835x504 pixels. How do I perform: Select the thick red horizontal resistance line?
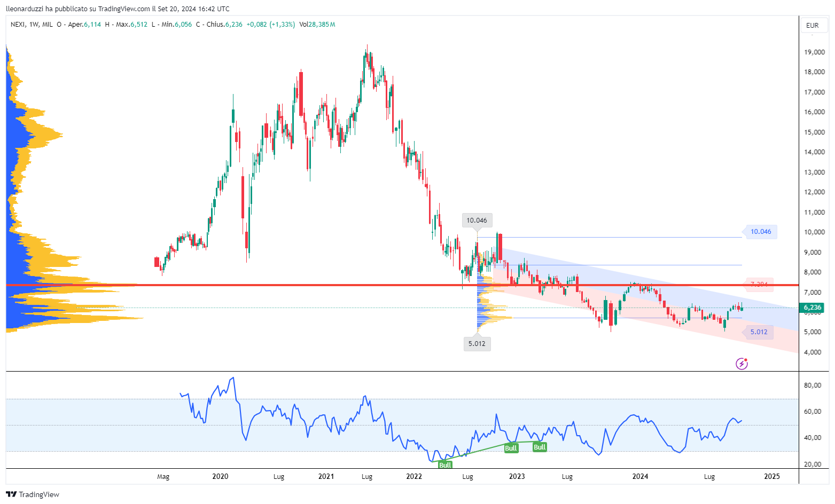coord(402,285)
